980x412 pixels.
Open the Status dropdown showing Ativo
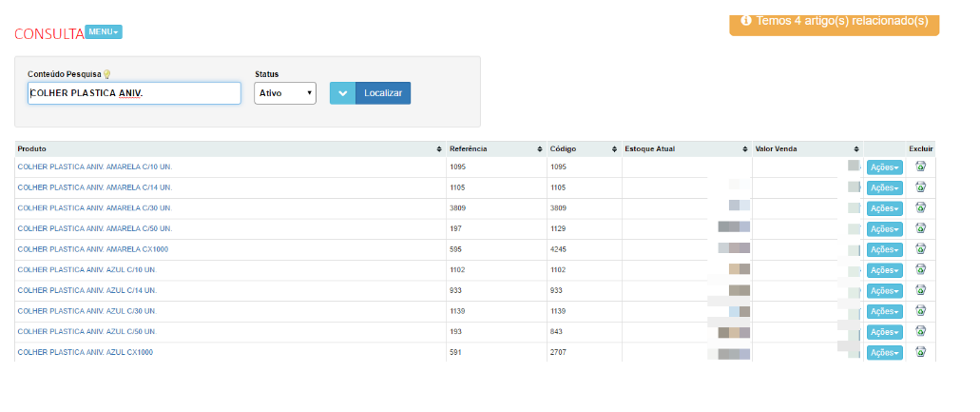(285, 93)
